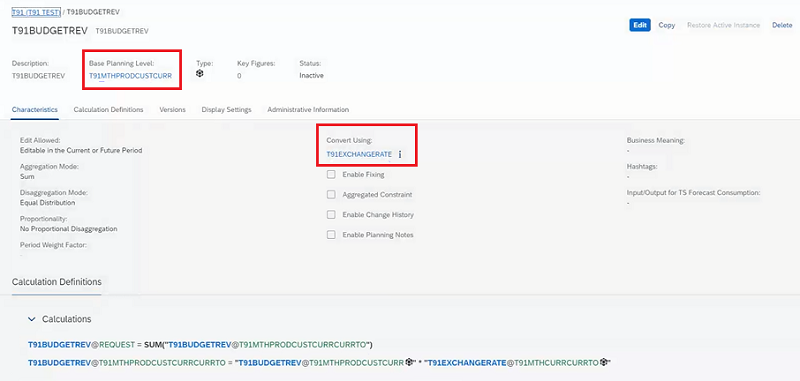The width and height of the screenshot is (800, 381).
Task: Click the 'Period Weight Factor:' label
Action: 54,245
